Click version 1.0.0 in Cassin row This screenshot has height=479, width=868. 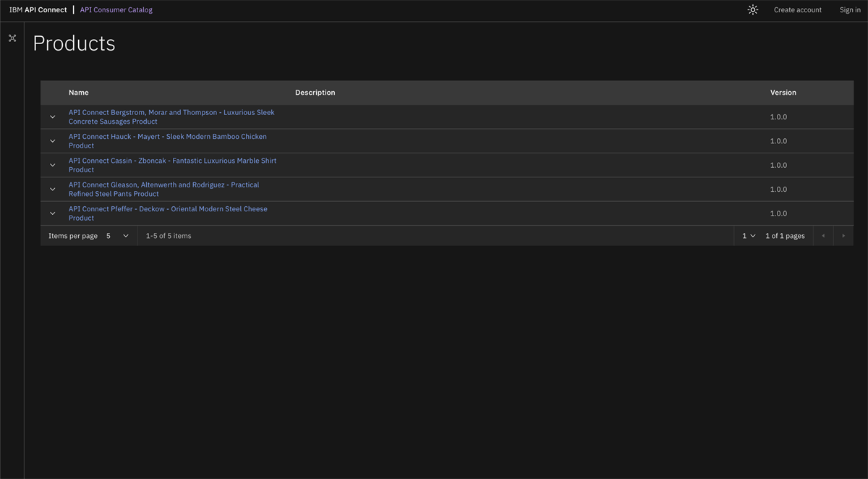[x=778, y=165]
